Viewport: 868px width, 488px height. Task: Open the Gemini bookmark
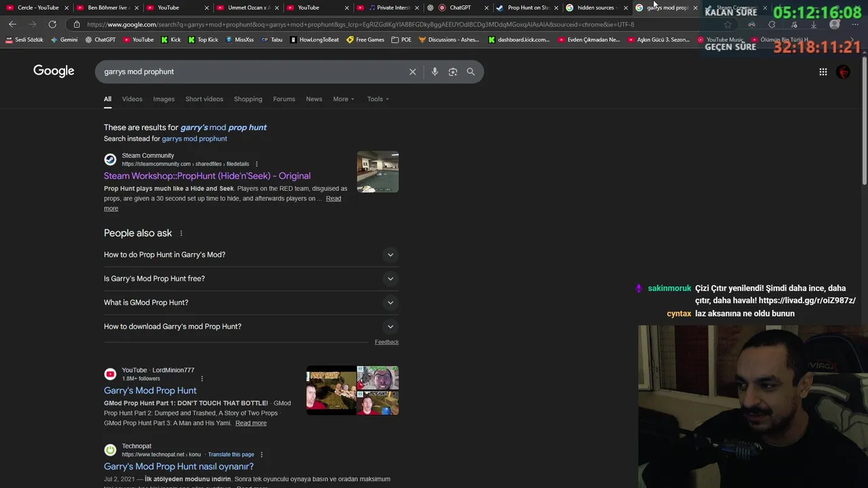pyautogui.click(x=64, y=39)
